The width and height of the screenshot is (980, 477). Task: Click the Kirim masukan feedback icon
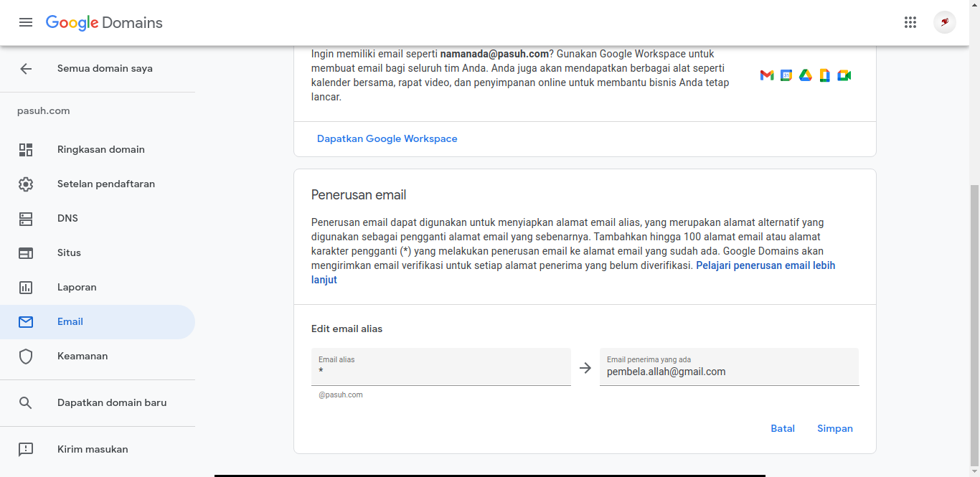click(x=26, y=450)
